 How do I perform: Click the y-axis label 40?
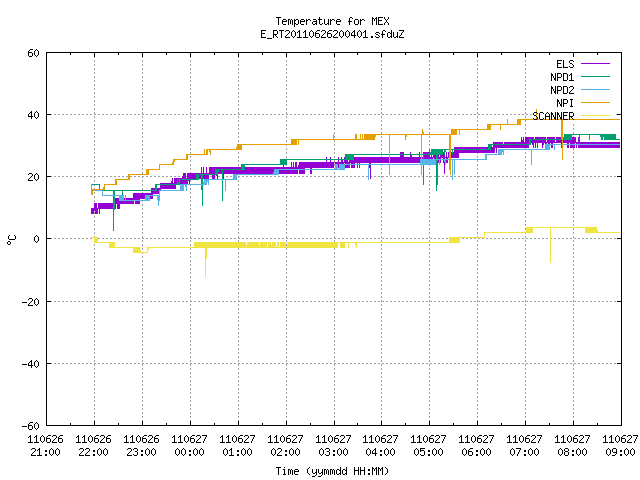pos(33,115)
